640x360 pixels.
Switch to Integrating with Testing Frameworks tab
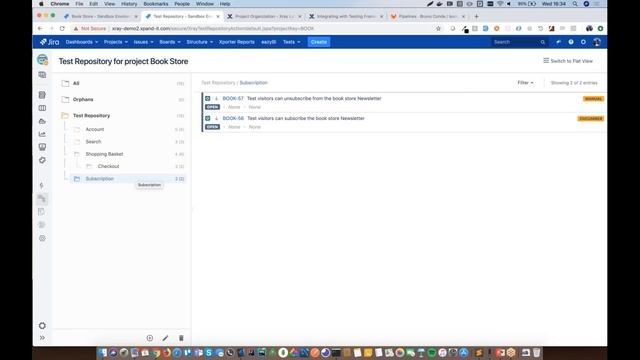click(x=346, y=16)
